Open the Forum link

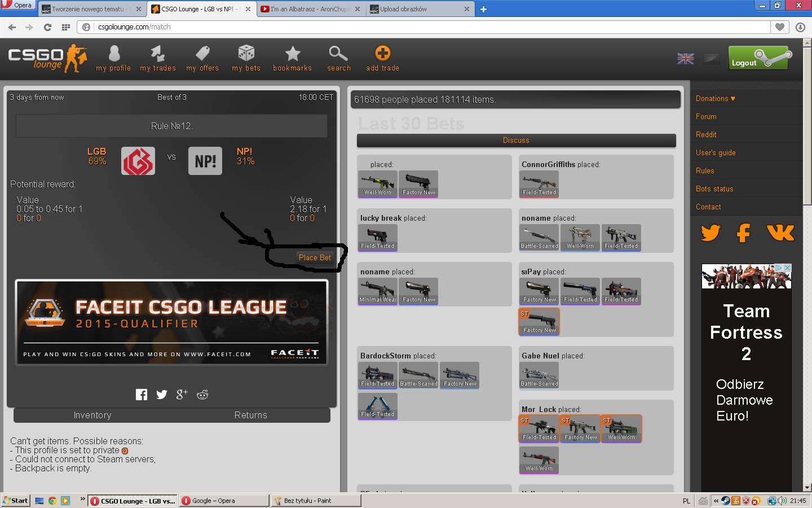(x=706, y=117)
